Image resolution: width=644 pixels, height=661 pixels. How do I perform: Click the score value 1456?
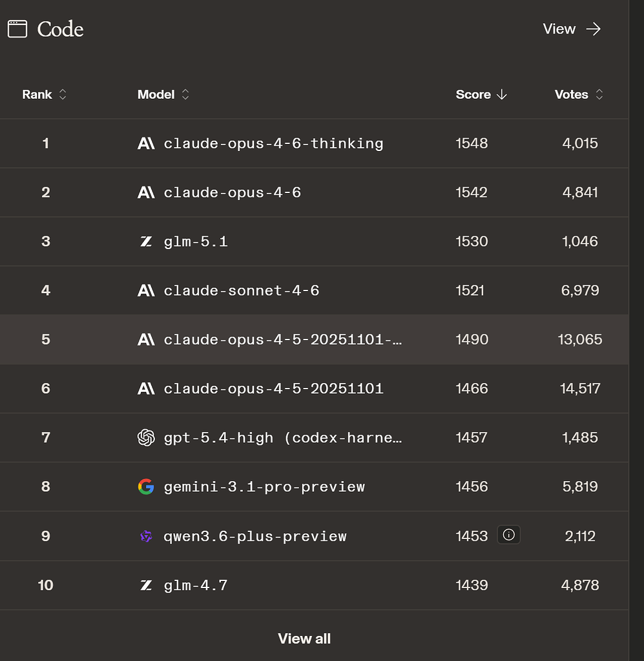point(472,487)
